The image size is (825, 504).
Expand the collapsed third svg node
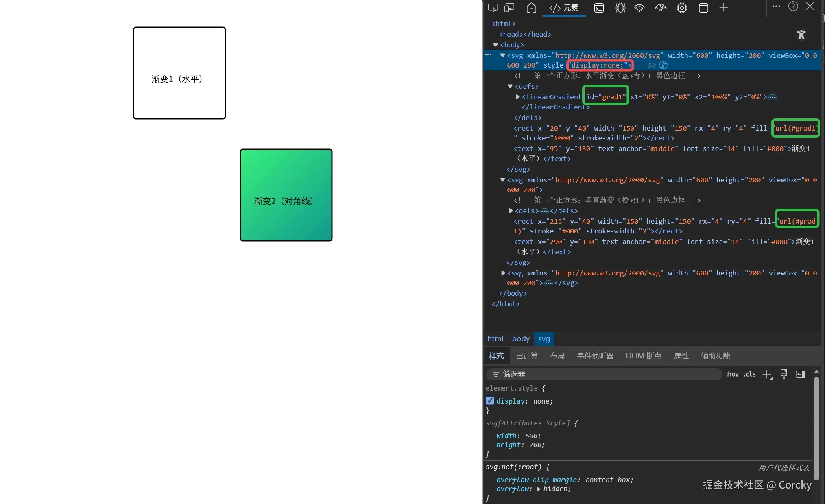click(503, 273)
